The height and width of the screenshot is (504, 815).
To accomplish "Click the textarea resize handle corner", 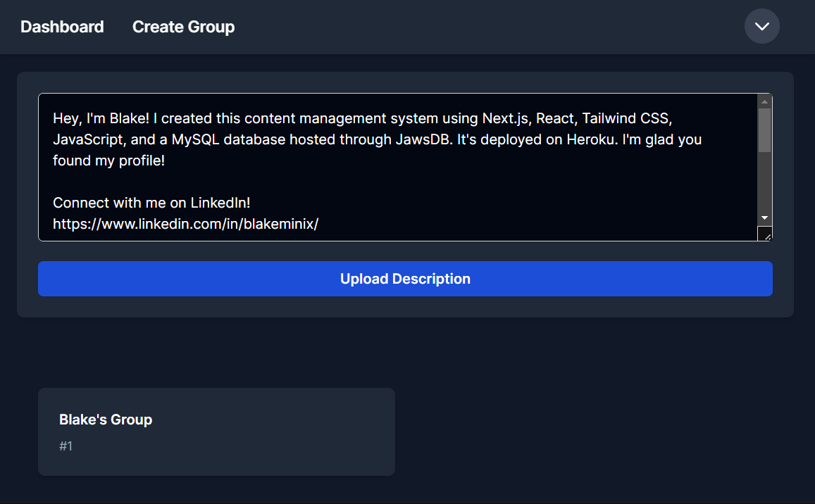I will coord(766,234).
